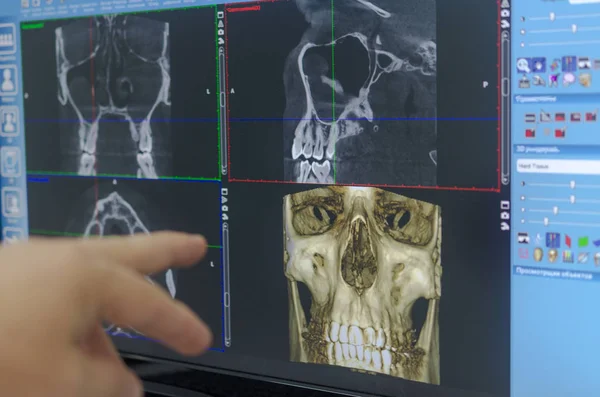Select the magnifier zoom tool
This screenshot has width=600, height=397.
pos(523,65)
